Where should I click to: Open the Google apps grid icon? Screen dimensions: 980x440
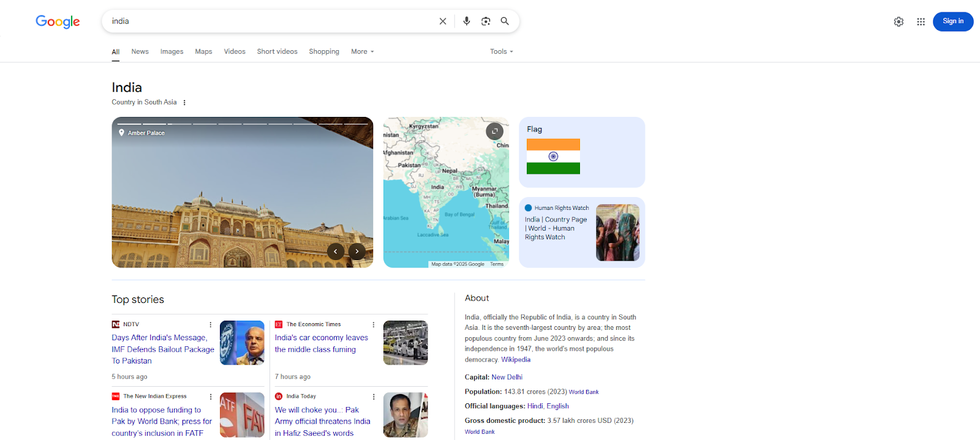pyautogui.click(x=921, y=21)
